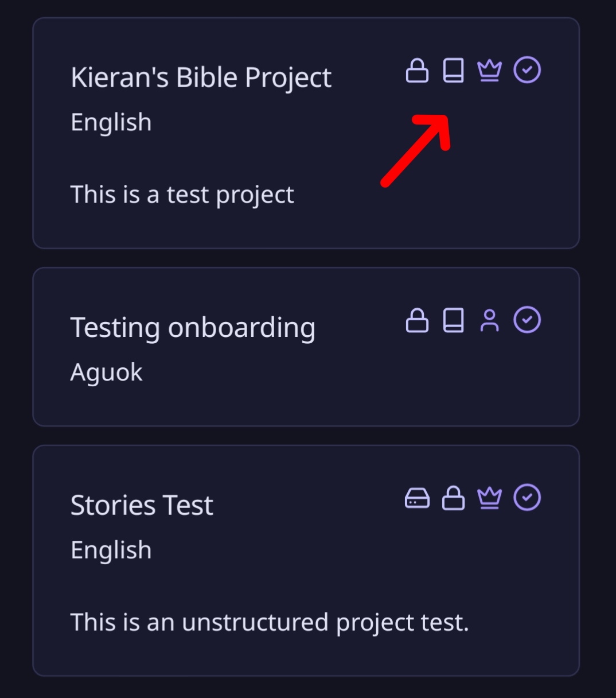Image resolution: width=616 pixels, height=698 pixels.
Task: Click checkmark circle on Kieran's Bible Project
Action: click(x=527, y=70)
